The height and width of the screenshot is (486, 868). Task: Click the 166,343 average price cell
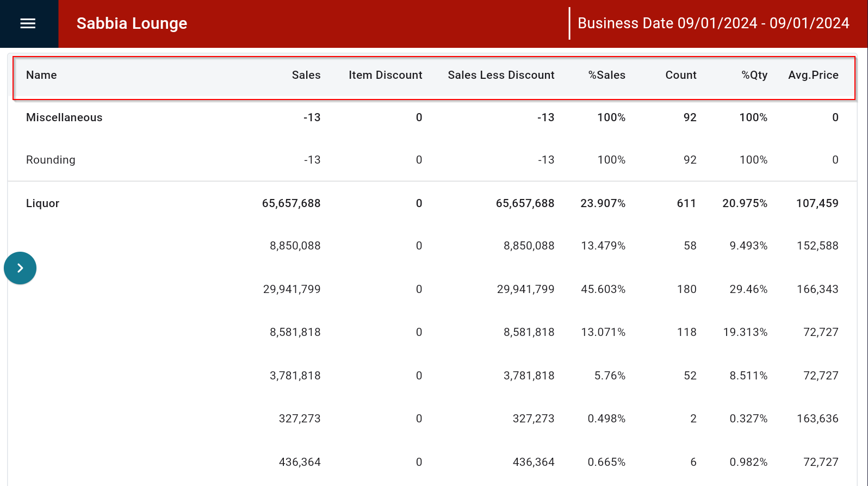pos(817,289)
